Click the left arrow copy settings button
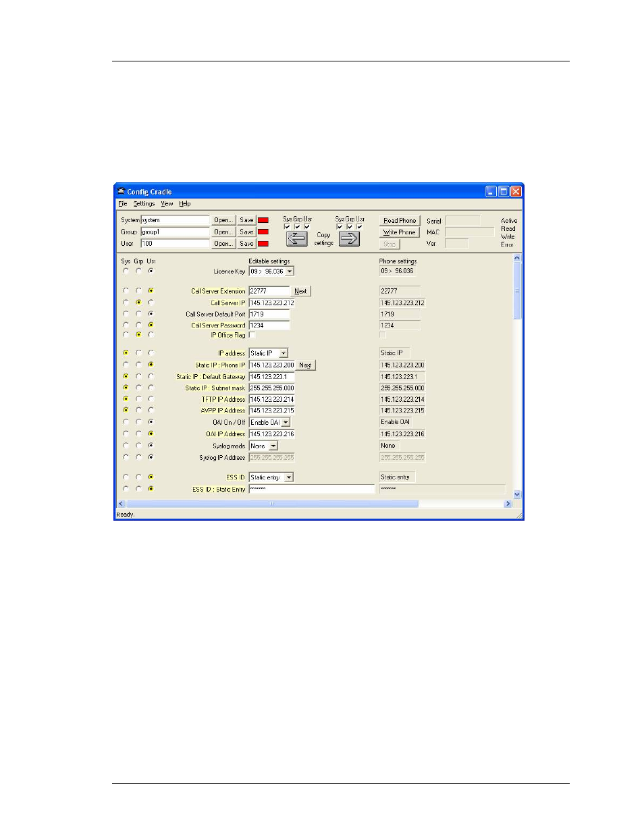 point(297,238)
